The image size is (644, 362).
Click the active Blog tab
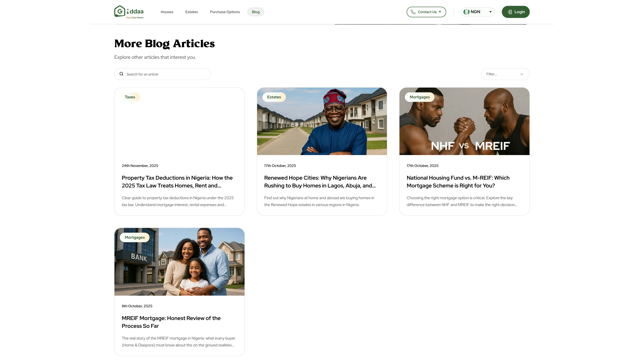coord(255,12)
